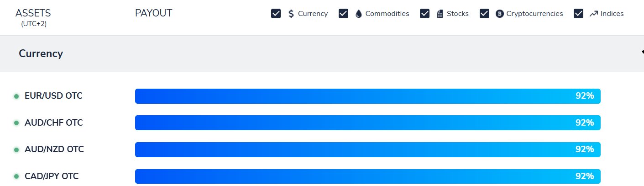Click the Commodities droplet icon
The height and width of the screenshot is (186, 644).
pos(358,14)
